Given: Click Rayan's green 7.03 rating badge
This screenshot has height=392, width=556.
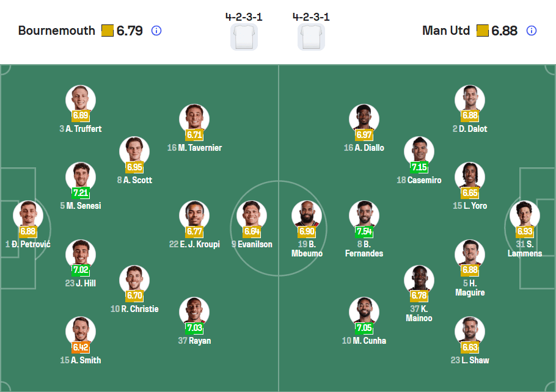Looking at the screenshot, I should (196, 328).
